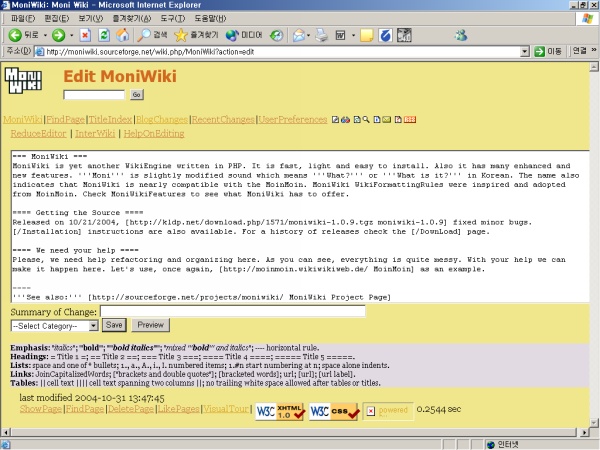Edit page with Word icon in toolbar

[340, 35]
